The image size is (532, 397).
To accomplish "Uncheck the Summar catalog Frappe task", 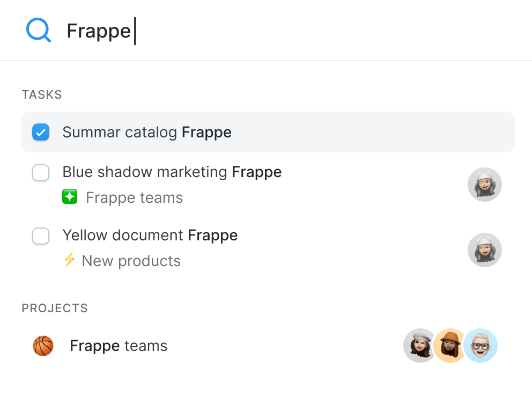I will pos(41,132).
